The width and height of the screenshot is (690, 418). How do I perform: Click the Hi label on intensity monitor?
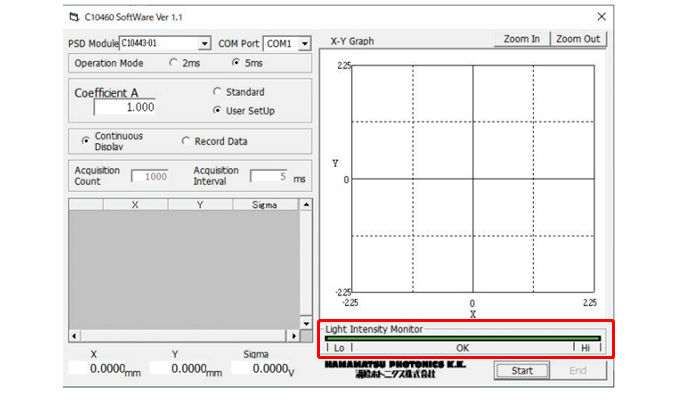[x=585, y=348]
